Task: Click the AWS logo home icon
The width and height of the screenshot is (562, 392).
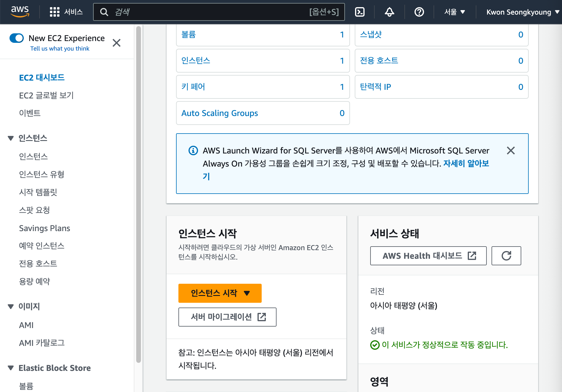Action: point(20,12)
